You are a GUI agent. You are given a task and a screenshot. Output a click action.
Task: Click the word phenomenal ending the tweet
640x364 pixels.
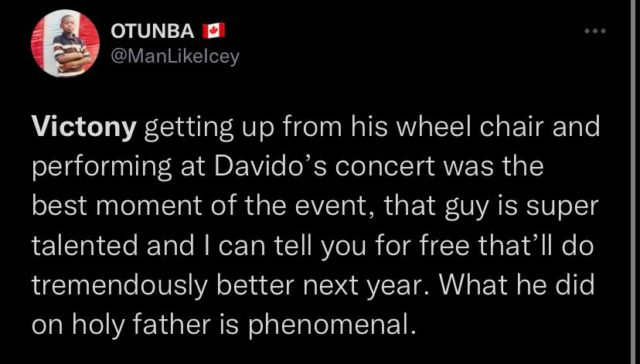click(329, 324)
